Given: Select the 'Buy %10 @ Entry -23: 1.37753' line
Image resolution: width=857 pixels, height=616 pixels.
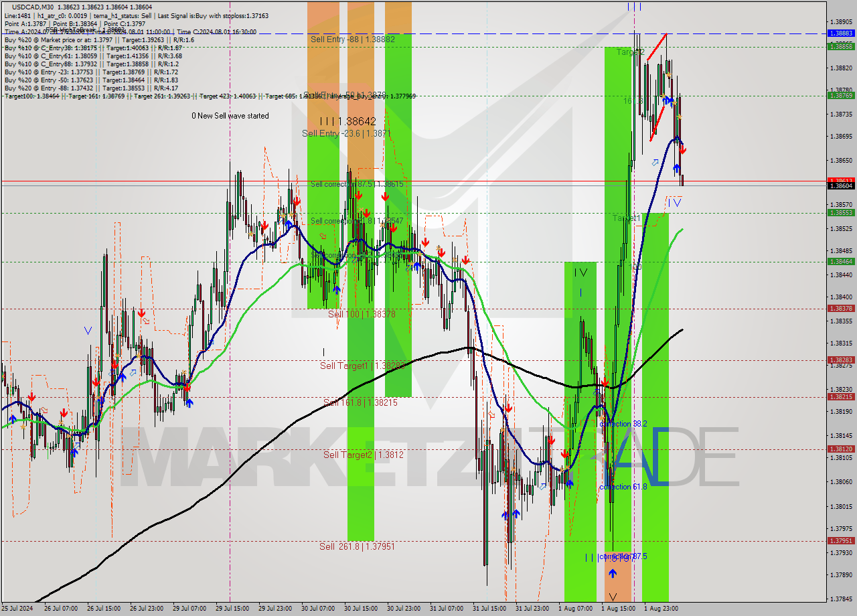Looking at the screenshot, I should click(x=91, y=72).
